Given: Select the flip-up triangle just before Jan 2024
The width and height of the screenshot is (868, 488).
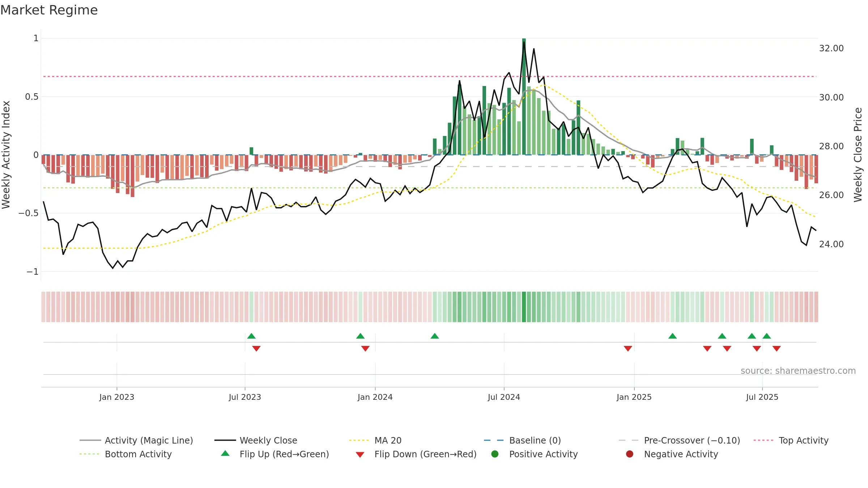Looking at the screenshot, I should pos(360,336).
